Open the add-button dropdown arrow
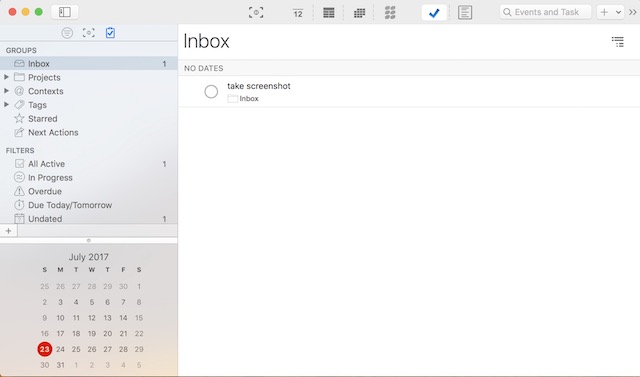Image resolution: width=640 pixels, height=377 pixels. point(618,12)
